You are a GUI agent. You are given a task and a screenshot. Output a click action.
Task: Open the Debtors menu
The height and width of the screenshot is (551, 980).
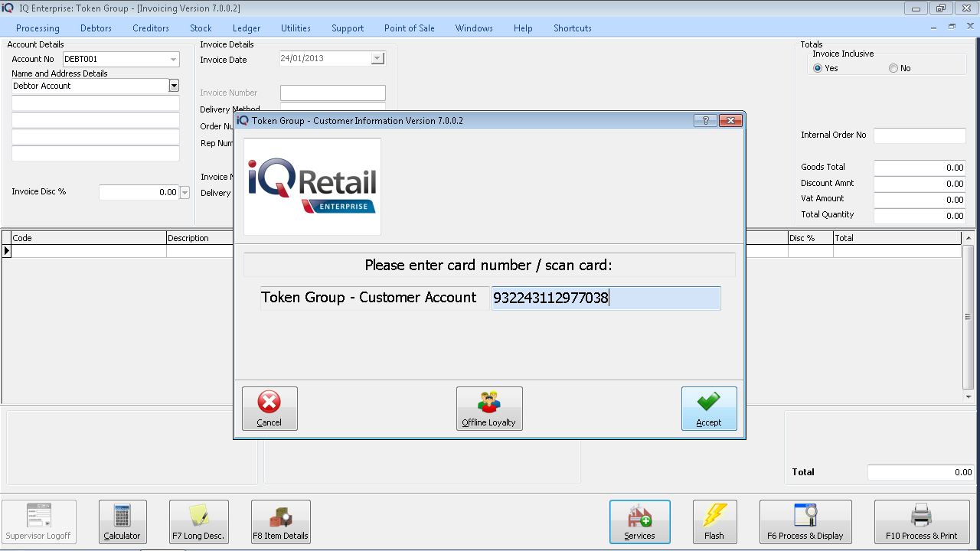(96, 28)
